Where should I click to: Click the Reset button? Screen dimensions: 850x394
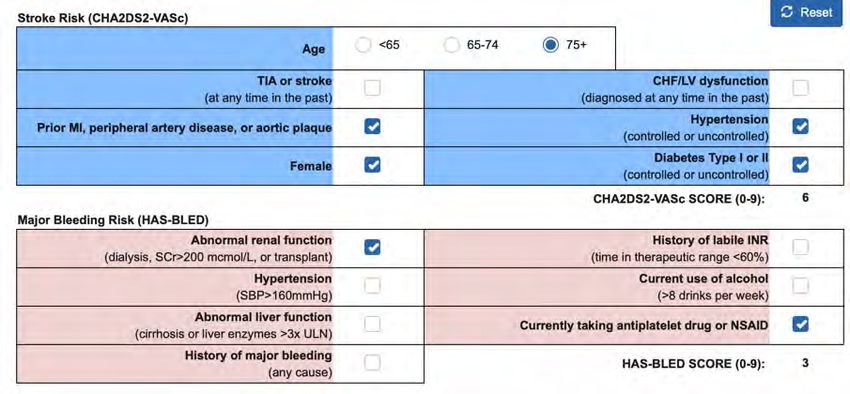[808, 13]
